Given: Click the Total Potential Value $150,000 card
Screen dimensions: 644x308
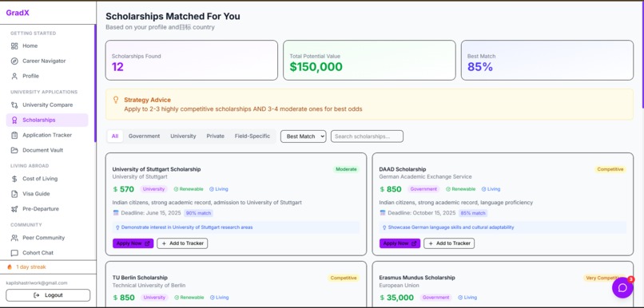Looking at the screenshot, I should pyautogui.click(x=369, y=61).
